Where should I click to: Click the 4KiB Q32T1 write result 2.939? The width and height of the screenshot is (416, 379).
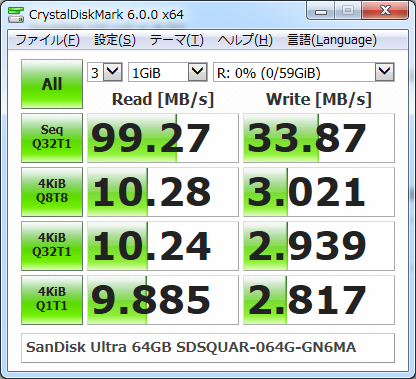[319, 246]
